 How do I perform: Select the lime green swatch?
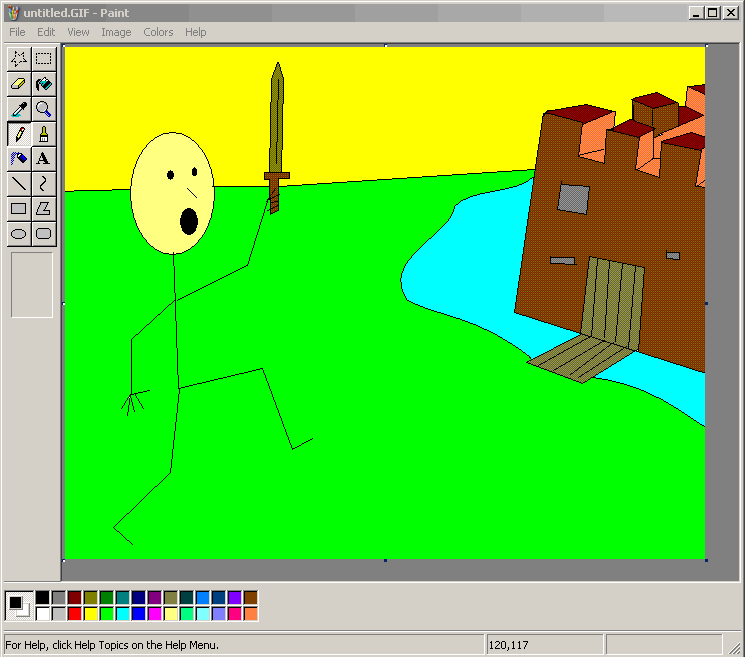pos(107,614)
